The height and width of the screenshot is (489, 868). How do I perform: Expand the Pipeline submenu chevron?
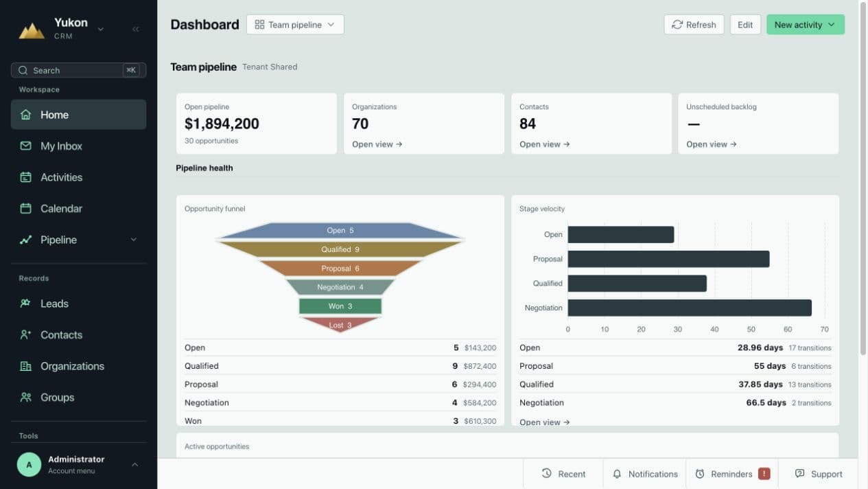coord(134,240)
